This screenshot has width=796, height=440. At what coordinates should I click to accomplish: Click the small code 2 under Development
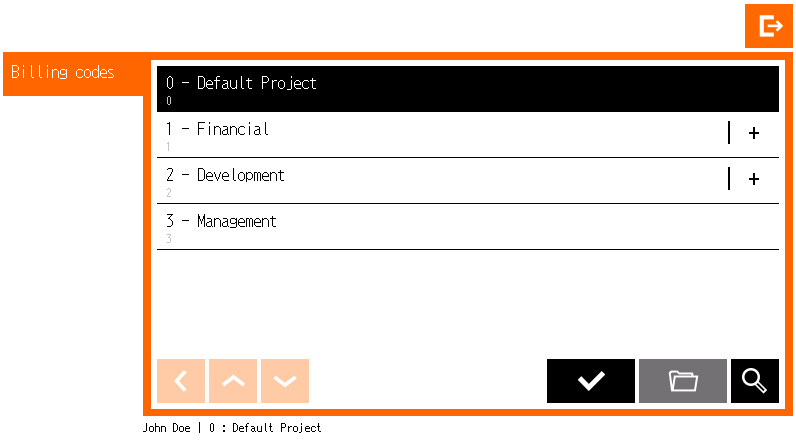169,193
